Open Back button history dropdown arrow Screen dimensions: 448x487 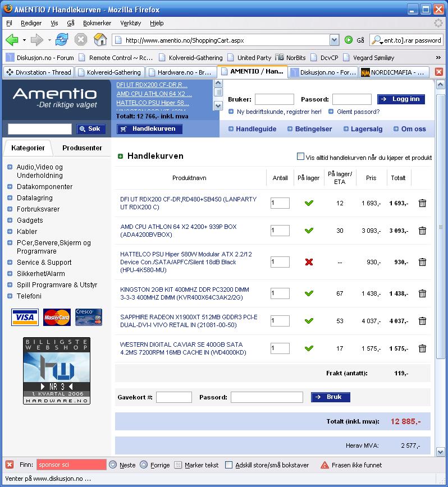[x=24, y=40]
